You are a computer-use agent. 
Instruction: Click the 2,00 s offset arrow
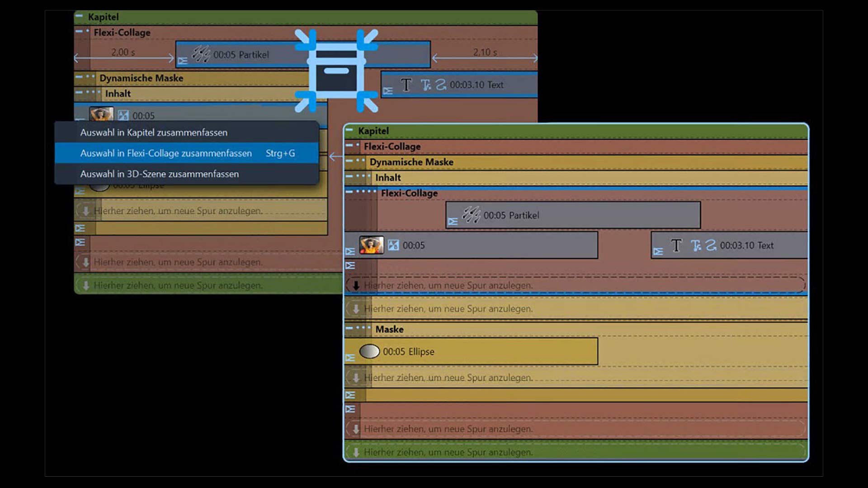coord(123,58)
